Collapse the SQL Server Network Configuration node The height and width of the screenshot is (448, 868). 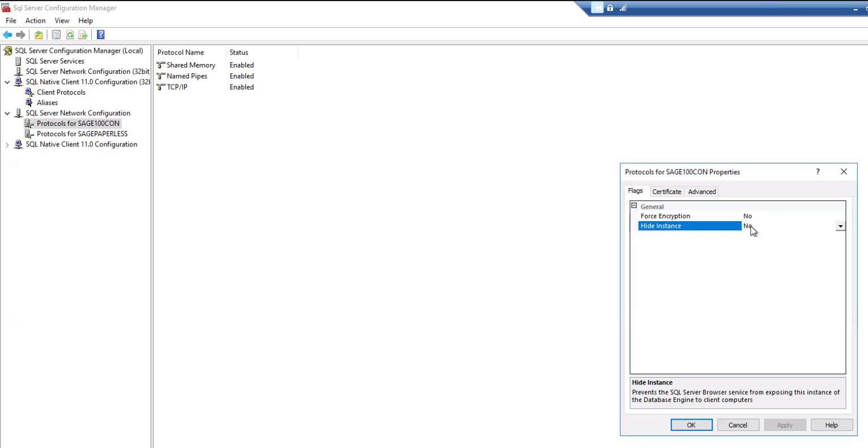pos(7,113)
